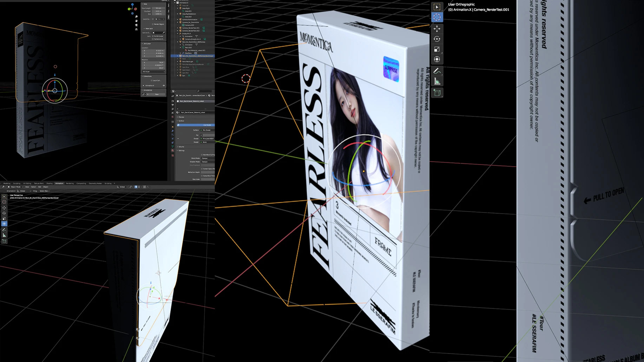644x362 pixels.
Task: Activate the Transform tool in User Perspective viewport
Action: [4, 224]
